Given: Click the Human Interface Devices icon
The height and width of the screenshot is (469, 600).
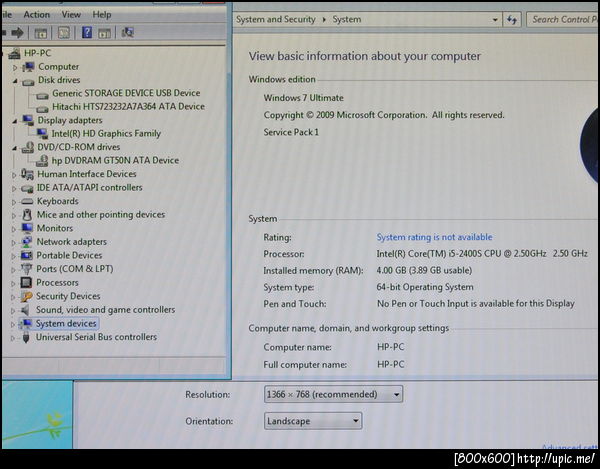Looking at the screenshot, I should (27, 174).
